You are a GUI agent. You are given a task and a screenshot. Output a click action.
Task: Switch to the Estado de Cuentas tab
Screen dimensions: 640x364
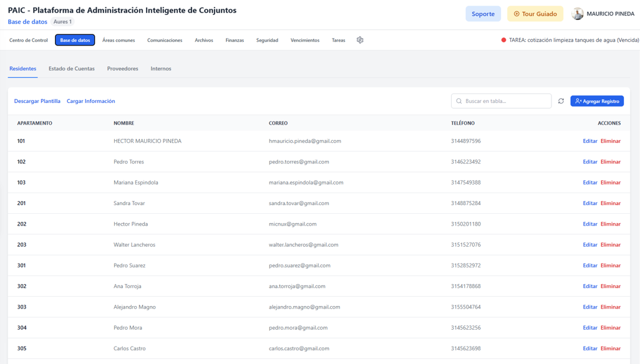[72, 69]
